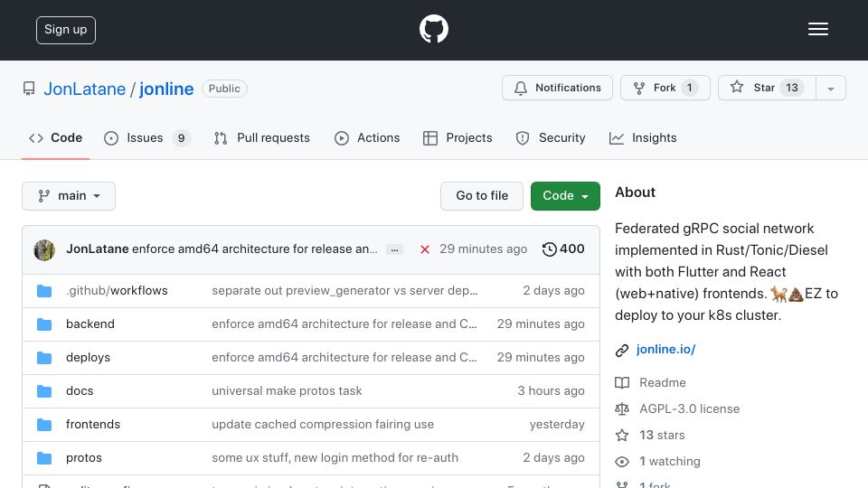Open the Issues tab
Image resolution: width=868 pixels, height=488 pixels.
146,137
